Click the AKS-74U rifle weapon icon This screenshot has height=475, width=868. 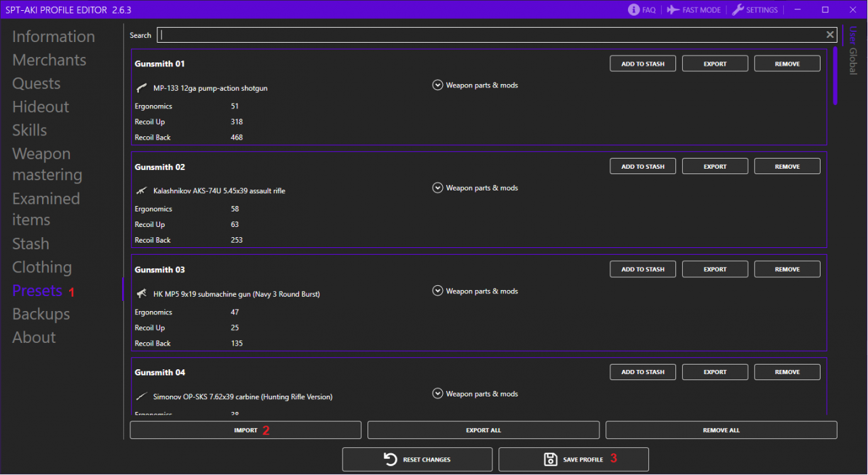pyautogui.click(x=142, y=191)
